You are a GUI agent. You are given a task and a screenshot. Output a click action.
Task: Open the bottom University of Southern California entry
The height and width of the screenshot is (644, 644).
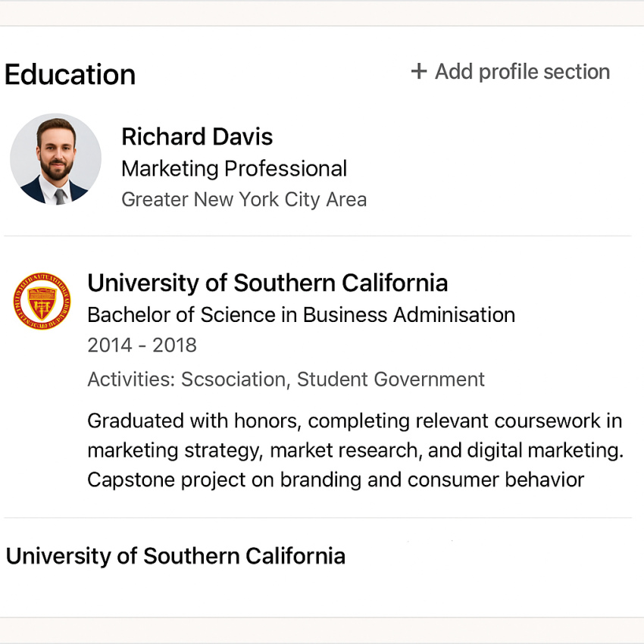176,556
